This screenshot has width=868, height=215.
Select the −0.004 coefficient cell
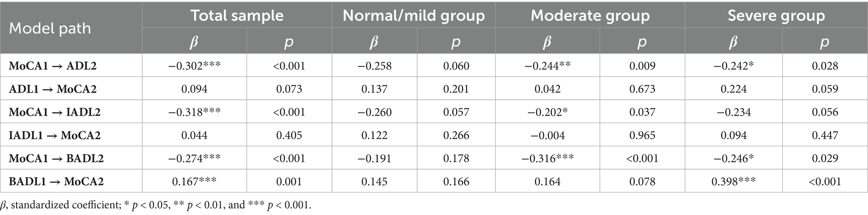point(547,135)
